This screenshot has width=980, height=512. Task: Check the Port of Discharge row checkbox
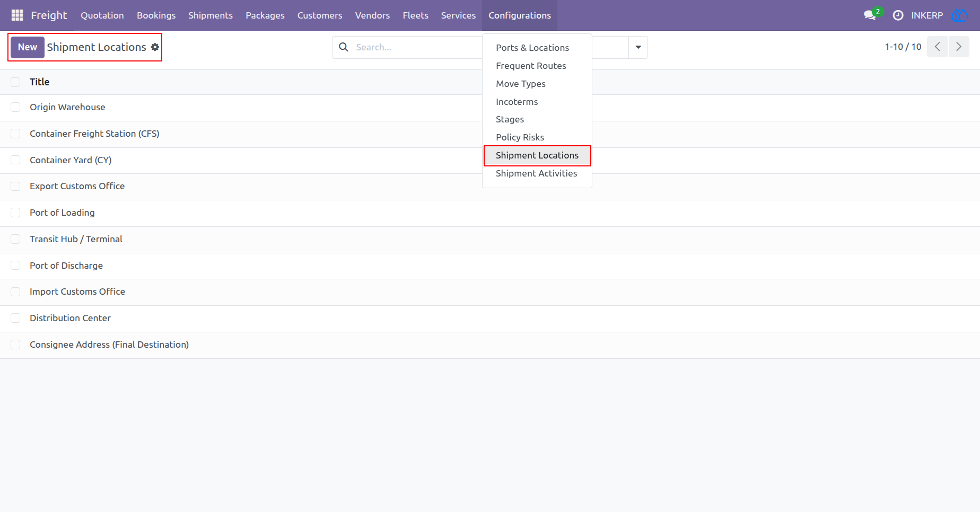pyautogui.click(x=15, y=266)
